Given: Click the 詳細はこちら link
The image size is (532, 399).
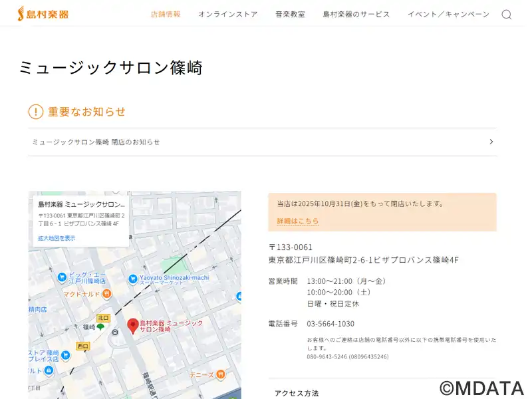Looking at the screenshot, I should click(298, 221).
